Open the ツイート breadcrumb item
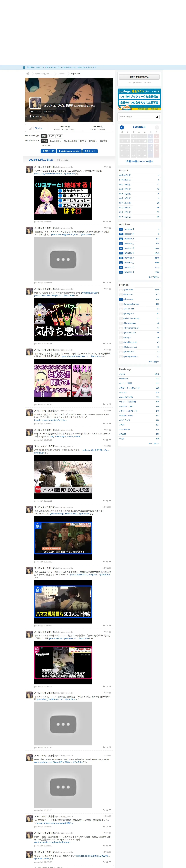Screen dimensions: 186x868 [x=61, y=73]
